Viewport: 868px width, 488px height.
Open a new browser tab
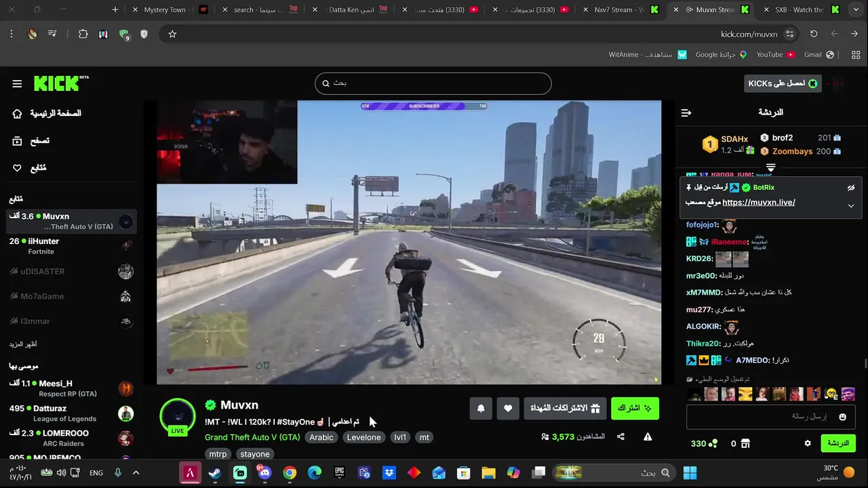click(115, 9)
